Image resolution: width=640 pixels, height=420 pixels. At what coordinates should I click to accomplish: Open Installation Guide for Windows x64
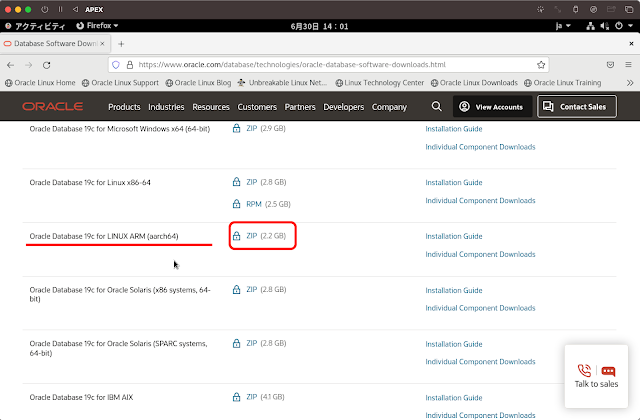pyautogui.click(x=454, y=129)
